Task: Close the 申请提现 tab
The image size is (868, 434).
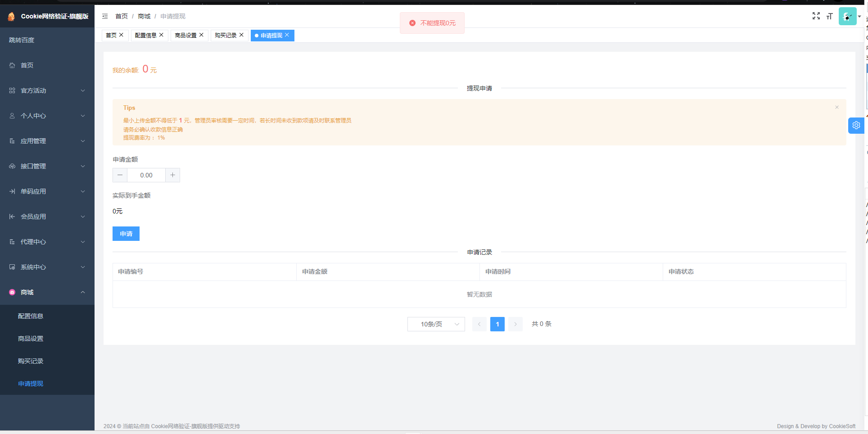Action: pos(287,35)
